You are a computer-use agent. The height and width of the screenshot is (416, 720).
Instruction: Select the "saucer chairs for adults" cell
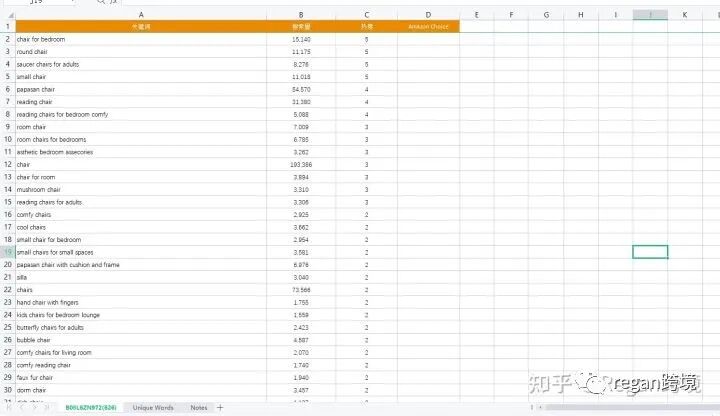(141, 64)
